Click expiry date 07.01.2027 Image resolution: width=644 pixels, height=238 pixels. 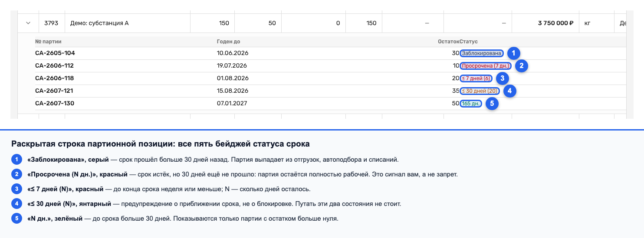232,104
